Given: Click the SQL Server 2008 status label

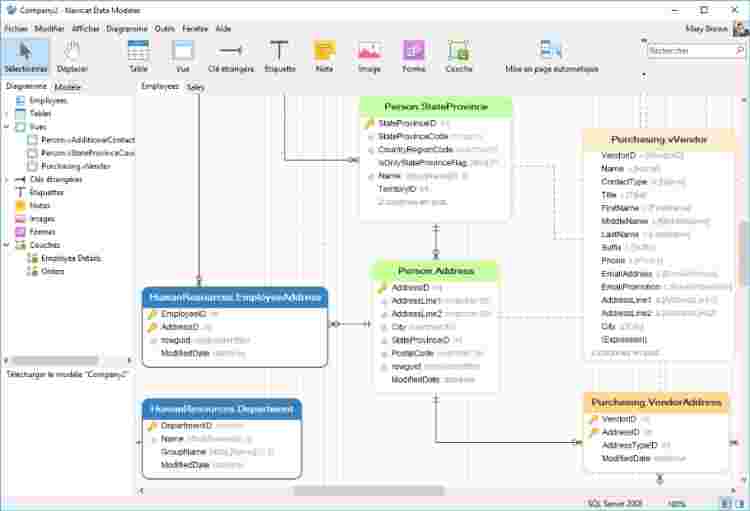Looking at the screenshot, I should (615, 503).
